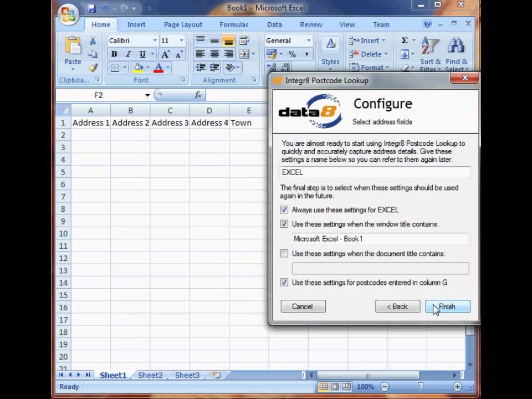Uncheck Use settings when window title contains

click(x=284, y=224)
